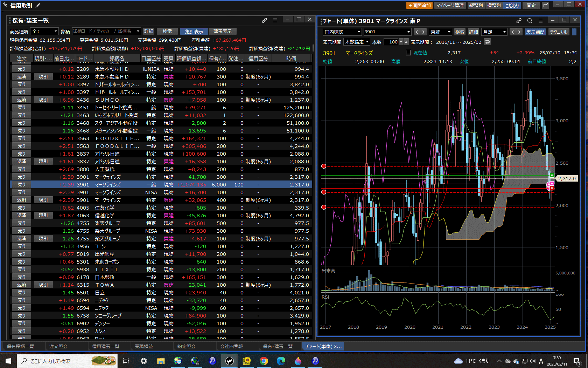Click 詳細 button in the chart toolbar

click(474, 32)
